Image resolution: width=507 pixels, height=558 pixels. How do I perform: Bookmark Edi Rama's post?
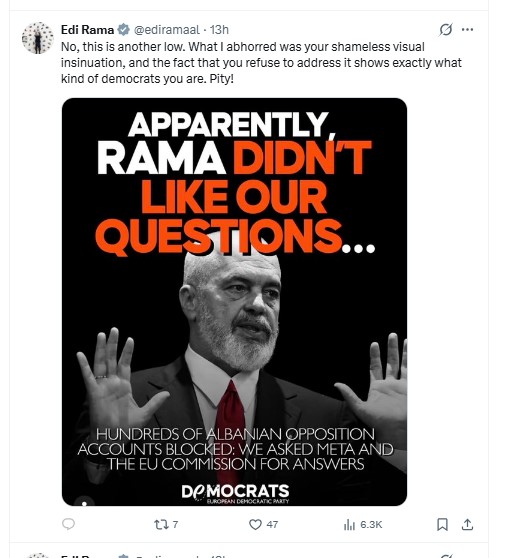point(442,524)
